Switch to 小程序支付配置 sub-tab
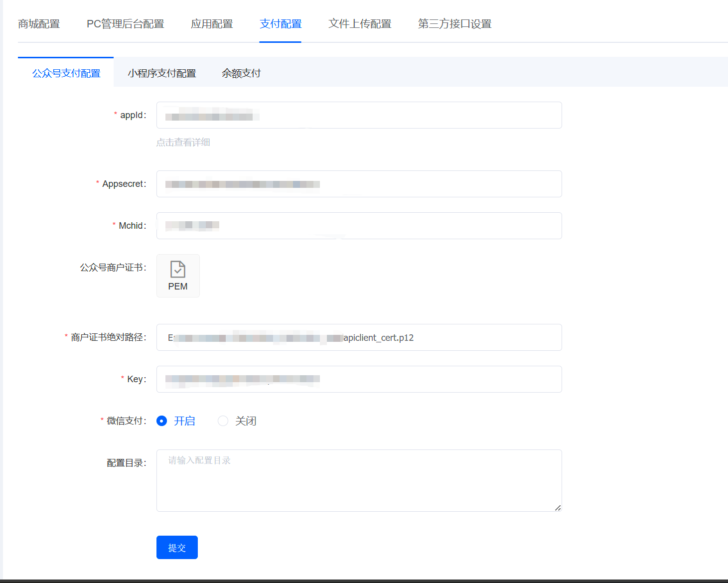 (x=162, y=73)
